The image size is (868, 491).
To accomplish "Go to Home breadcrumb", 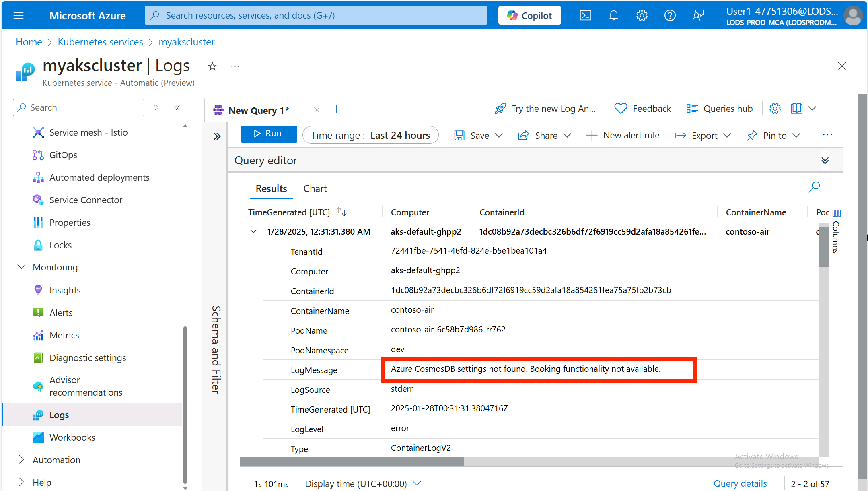I will (x=29, y=42).
